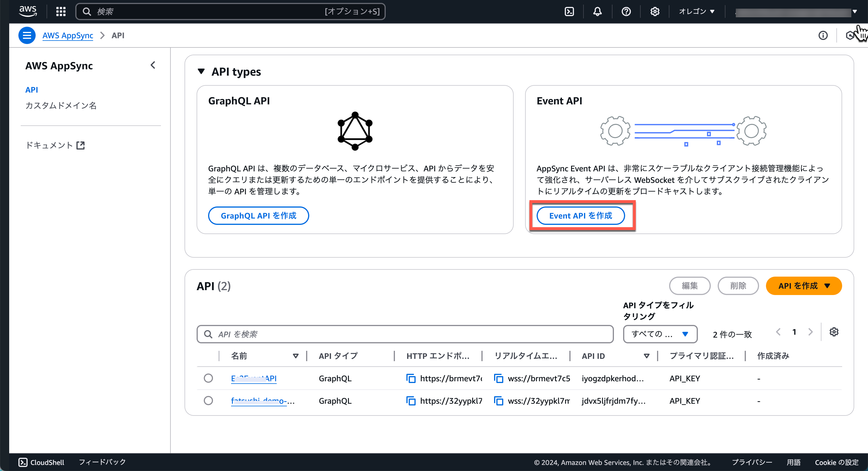Copy the brmevt7 HTTP endpoint URL
868x471 pixels.
click(411, 379)
